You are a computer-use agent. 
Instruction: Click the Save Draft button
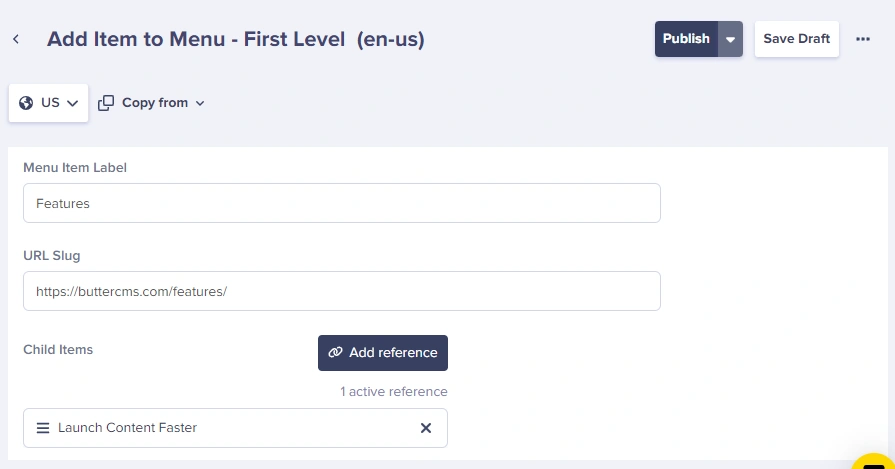click(x=796, y=39)
